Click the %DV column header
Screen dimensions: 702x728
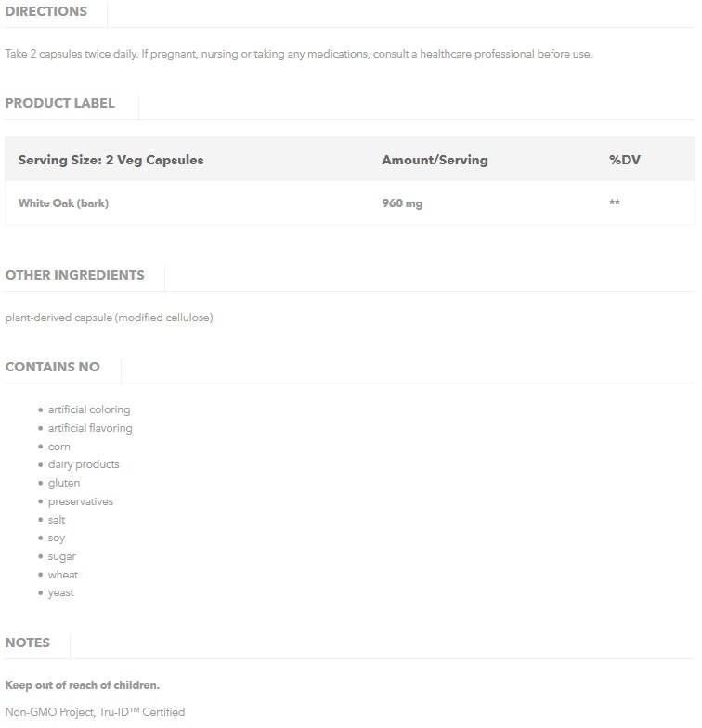(x=625, y=160)
